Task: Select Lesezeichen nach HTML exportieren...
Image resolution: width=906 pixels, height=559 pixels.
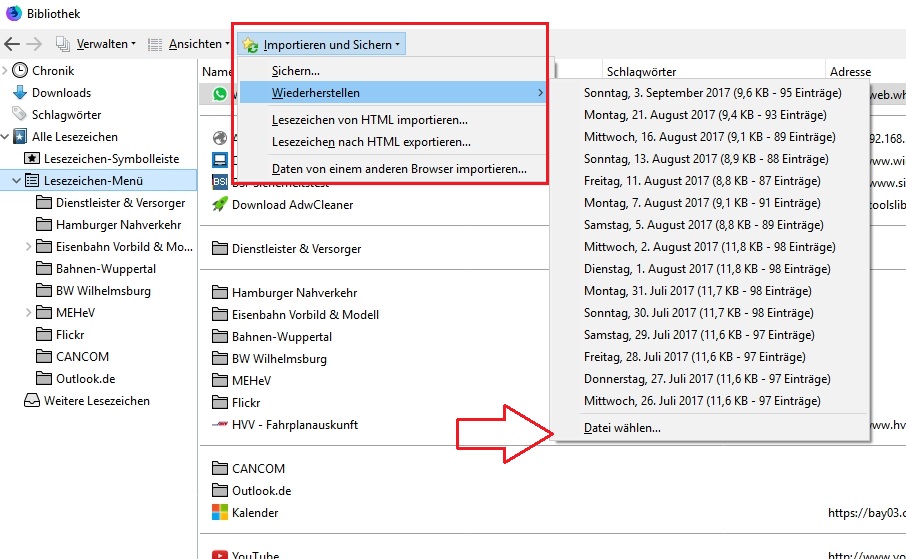Action: (x=371, y=142)
